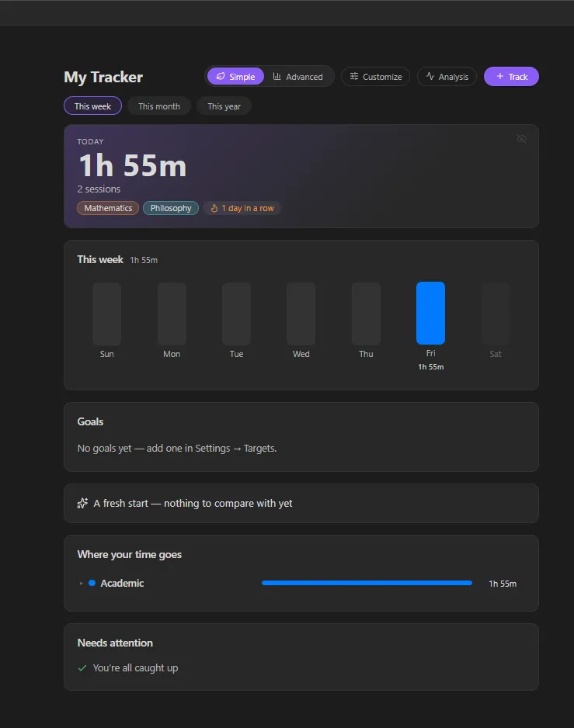Click the 2 sessions text
Screen dimensions: 574x728
[x=99, y=189]
